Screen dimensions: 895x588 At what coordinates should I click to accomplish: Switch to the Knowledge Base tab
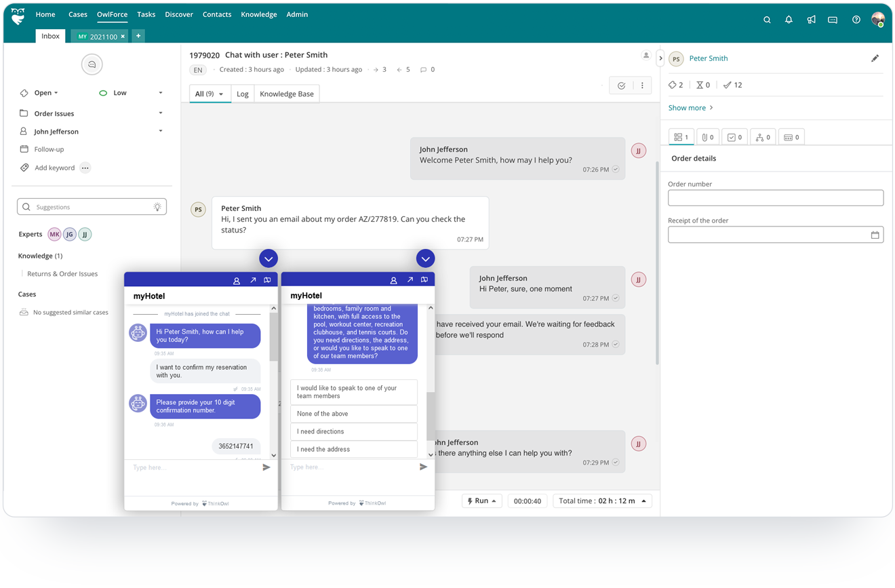point(286,94)
